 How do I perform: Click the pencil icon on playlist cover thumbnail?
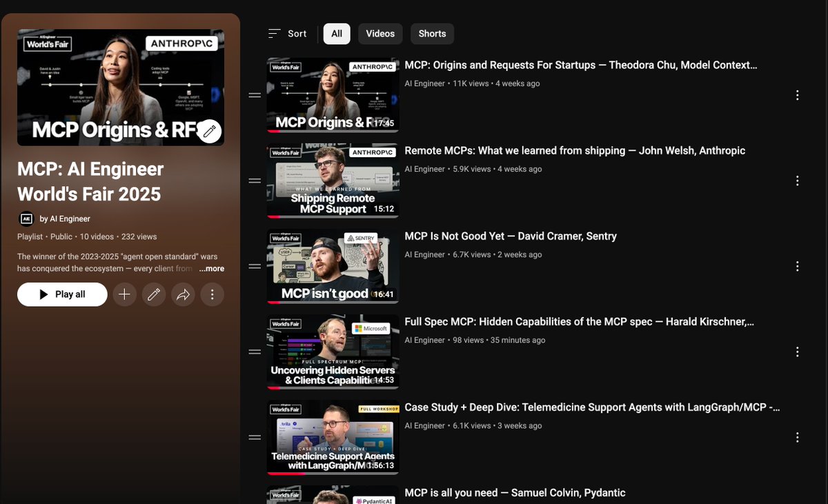click(210, 131)
